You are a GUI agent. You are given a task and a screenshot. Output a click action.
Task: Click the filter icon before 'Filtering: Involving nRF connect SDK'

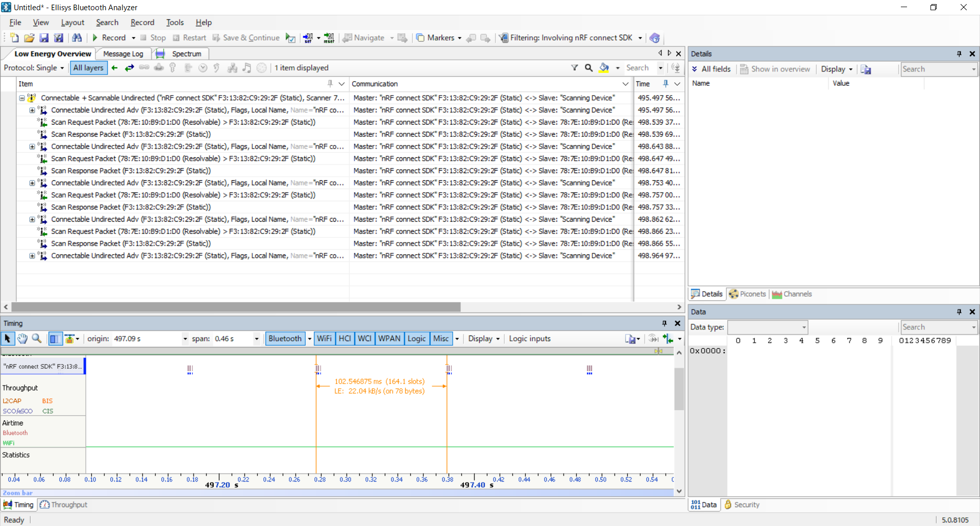pyautogui.click(x=504, y=38)
